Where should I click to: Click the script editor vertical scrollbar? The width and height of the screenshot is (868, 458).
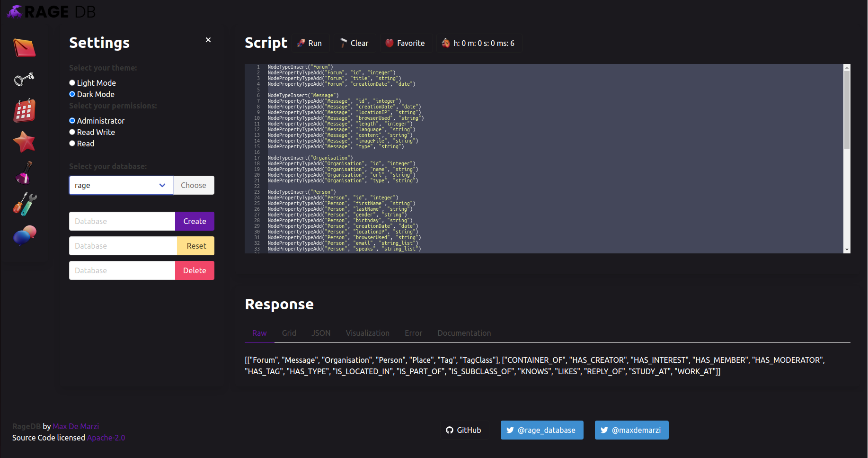(x=847, y=110)
